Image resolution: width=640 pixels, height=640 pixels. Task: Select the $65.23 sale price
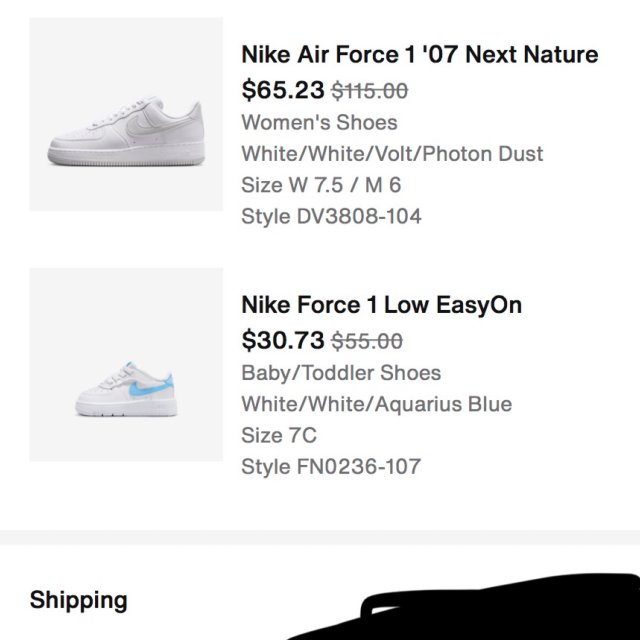[x=283, y=90]
